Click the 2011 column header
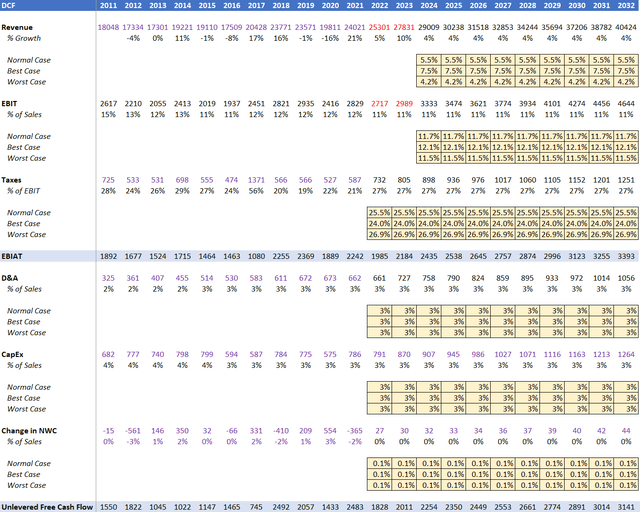Screen dimensions: 640x512 (108, 6)
